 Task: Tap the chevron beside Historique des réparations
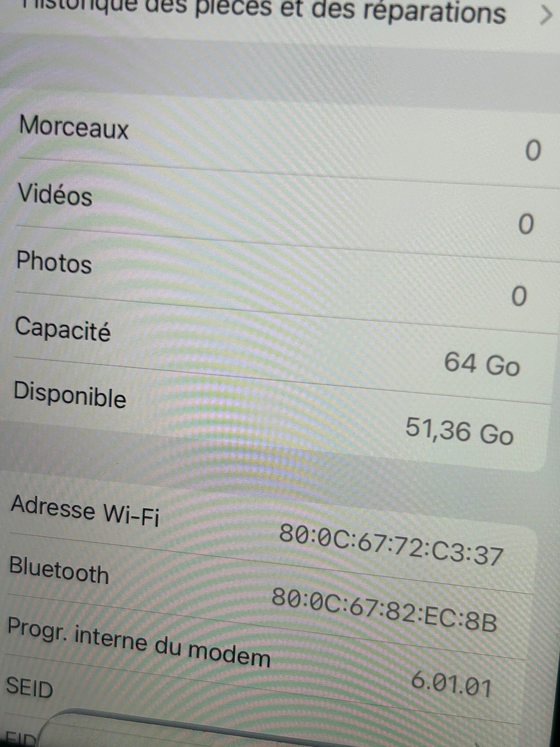coord(545,16)
